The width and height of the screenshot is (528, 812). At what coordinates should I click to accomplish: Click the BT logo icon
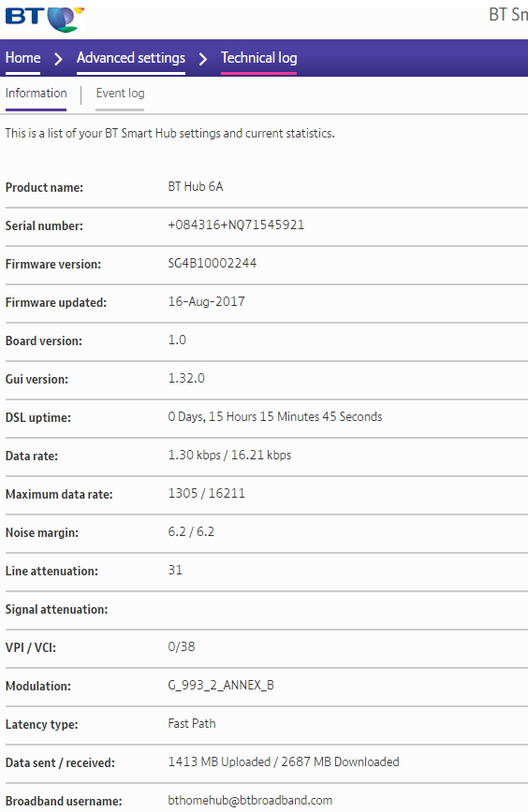pyautogui.click(x=45, y=19)
